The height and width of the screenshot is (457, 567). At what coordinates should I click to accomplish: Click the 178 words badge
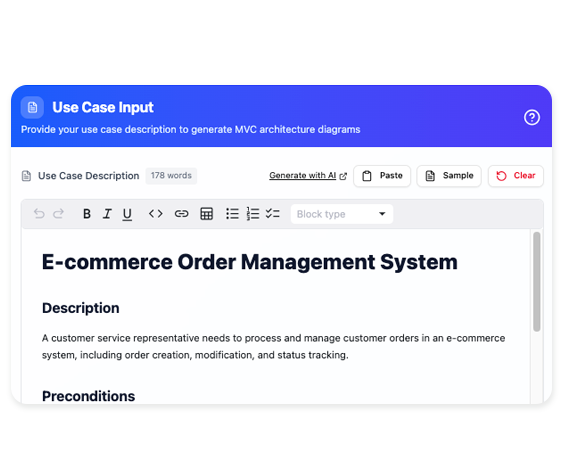171,175
